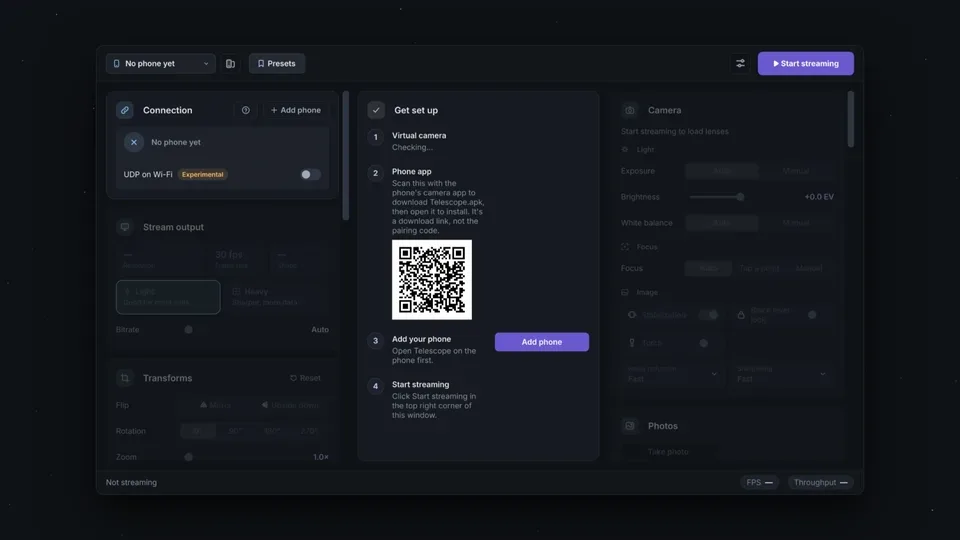
Task: Open the Noise reduction dropdown
Action: (672, 374)
